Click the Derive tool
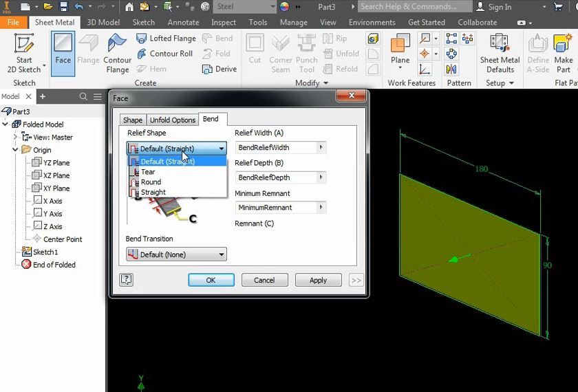Image resolution: width=578 pixels, height=392 pixels. coord(219,69)
